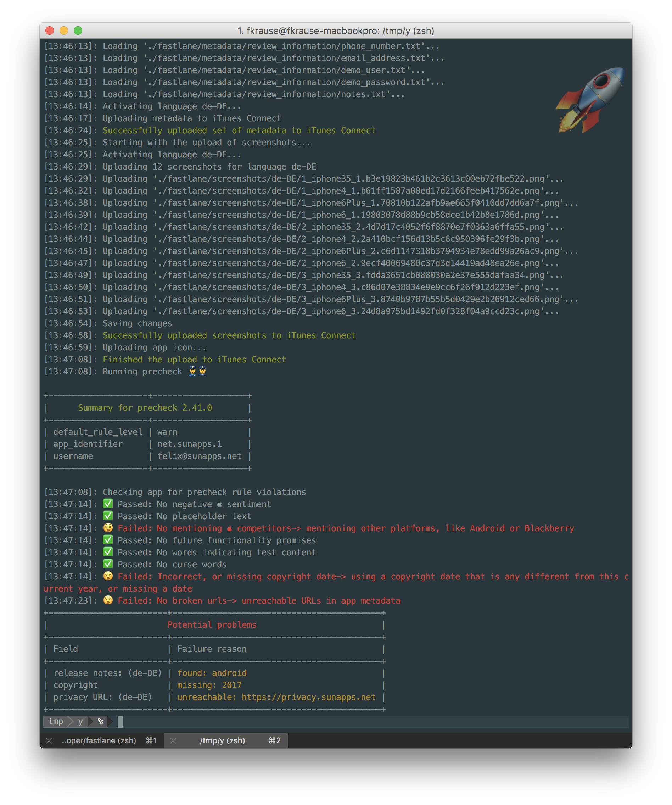Click the 'Failure reason' column header
Screen dimensions: 672x805
click(x=212, y=649)
